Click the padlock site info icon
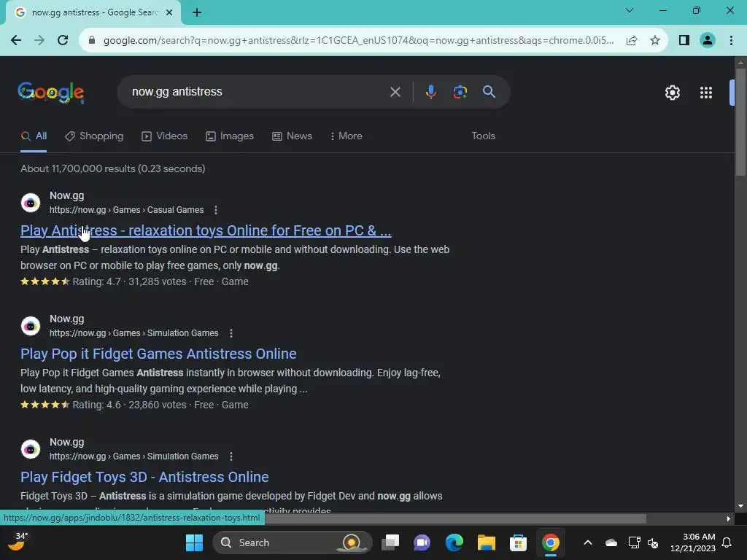747x560 pixels. (x=92, y=40)
